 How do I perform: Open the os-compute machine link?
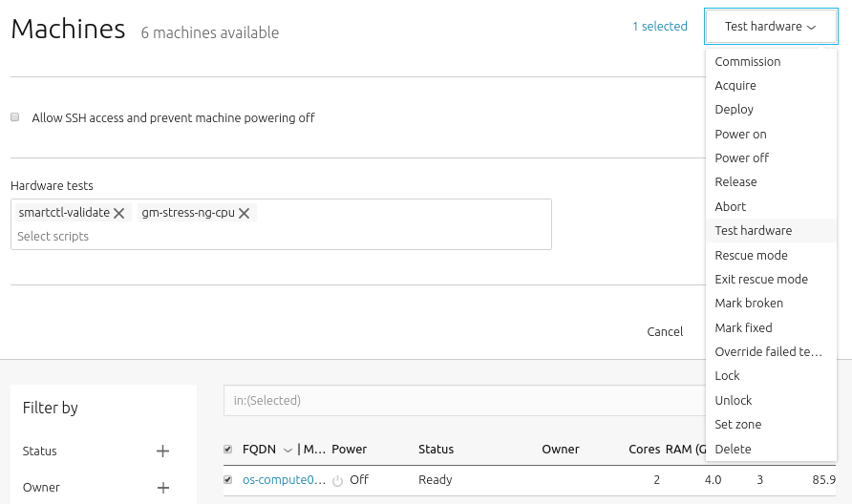pyautogui.click(x=284, y=480)
